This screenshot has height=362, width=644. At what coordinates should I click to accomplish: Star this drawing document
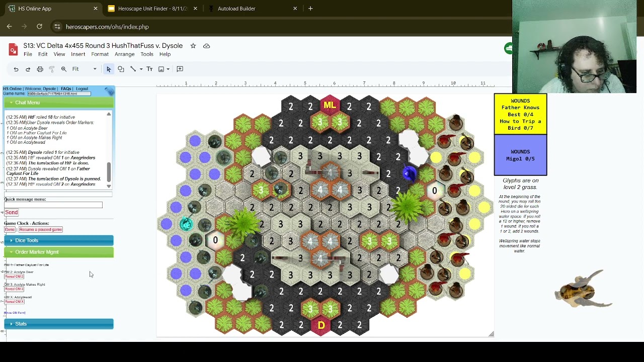click(x=193, y=46)
